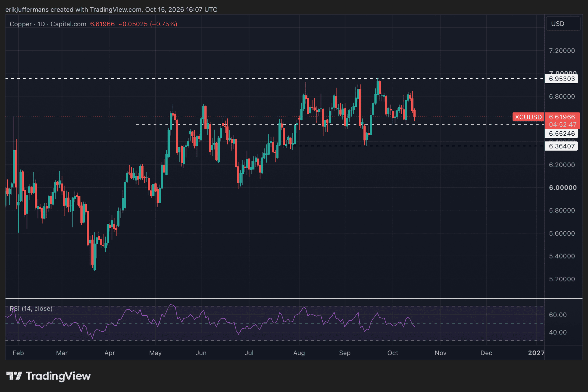The width and height of the screenshot is (588, 392).
Task: Click the TradingView logo icon
Action: coord(14,376)
